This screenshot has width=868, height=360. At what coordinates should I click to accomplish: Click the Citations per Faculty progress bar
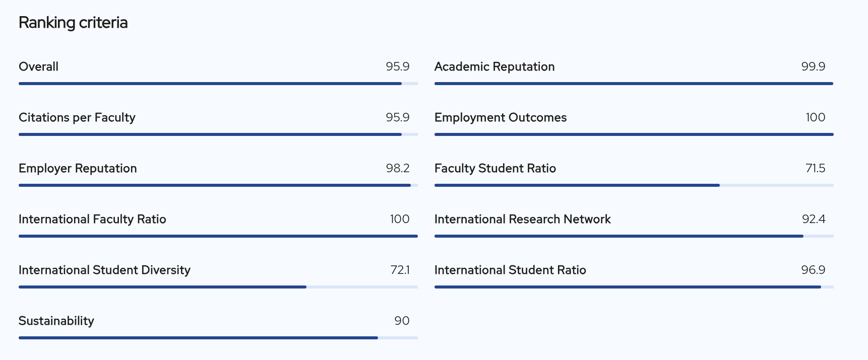[x=218, y=134]
